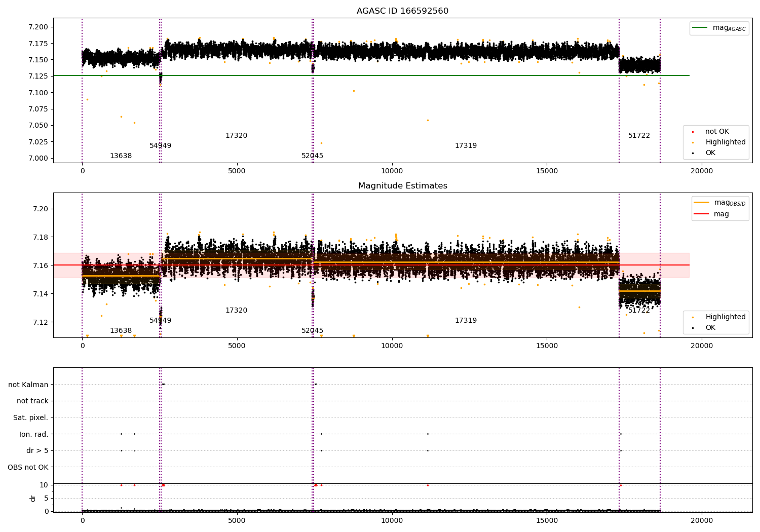The height and width of the screenshot is (532, 760).
Task: Click the y-axis tick "7.12"
Action: pos(41,322)
